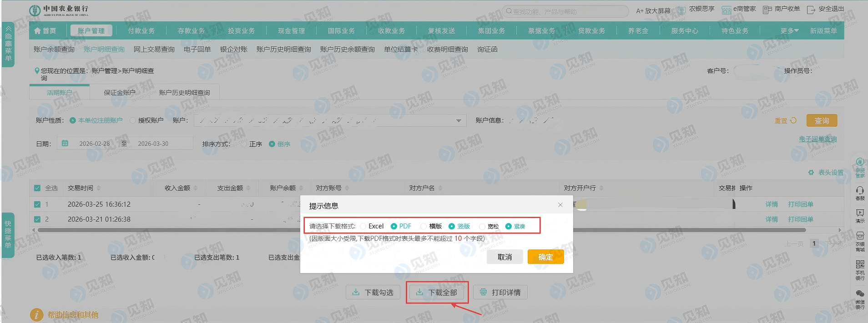Expand the 账户 account dropdown
Viewport: 868px width, 323px height.
point(459,120)
